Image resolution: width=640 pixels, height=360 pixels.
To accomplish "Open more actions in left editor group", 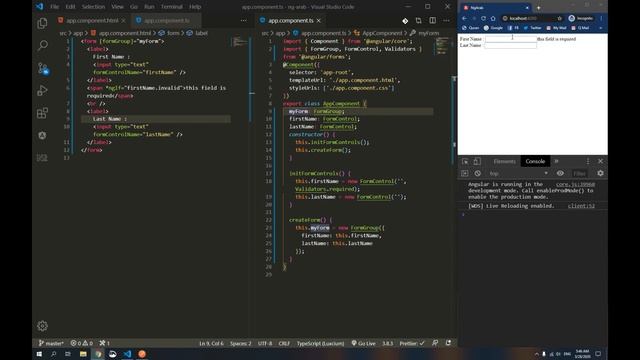I will coord(243,20).
